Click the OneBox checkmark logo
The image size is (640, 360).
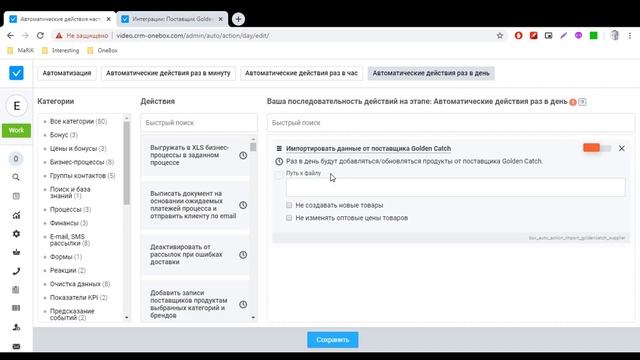point(16,73)
